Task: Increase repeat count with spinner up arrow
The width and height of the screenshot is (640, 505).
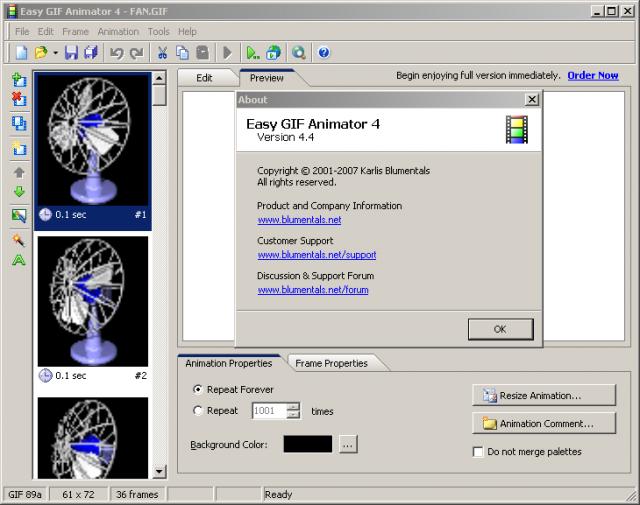Action: click(x=293, y=406)
